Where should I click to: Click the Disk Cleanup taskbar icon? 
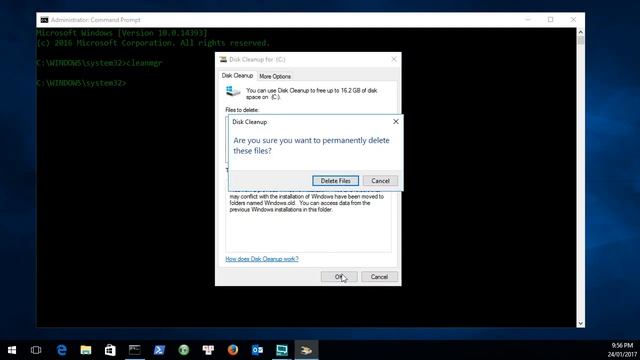point(306,350)
